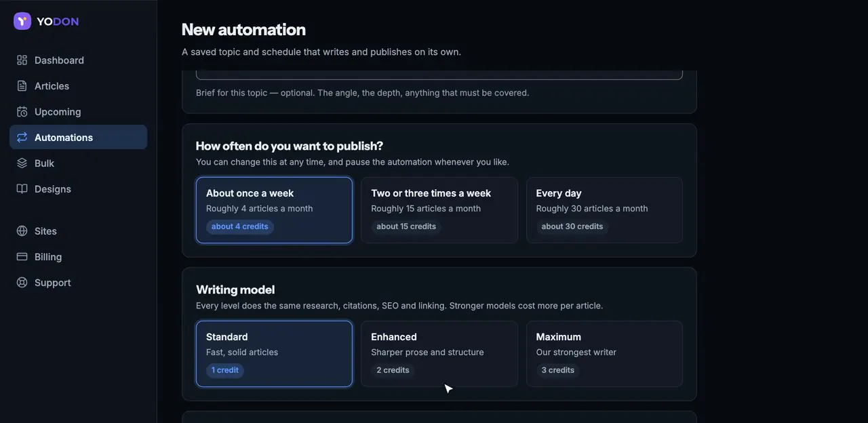Click the 'Brief for this topic' hint text
Screen dimensions: 868x423
pos(363,93)
